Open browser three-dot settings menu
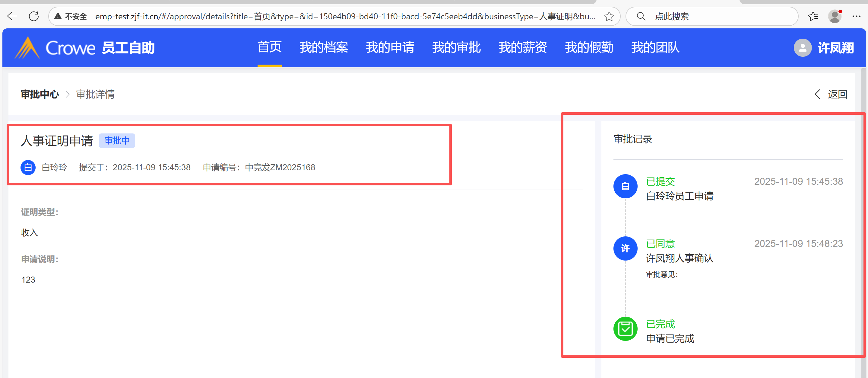The image size is (868, 378). coord(856,16)
